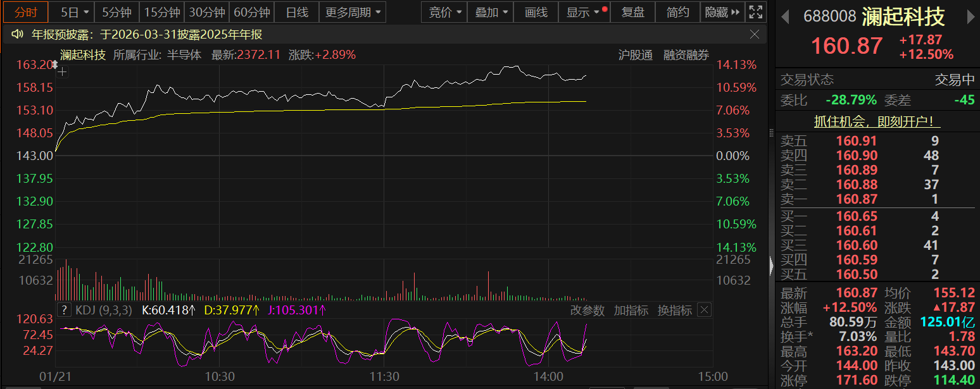Click the speaker icon beside the annual report notice

pos(18,34)
